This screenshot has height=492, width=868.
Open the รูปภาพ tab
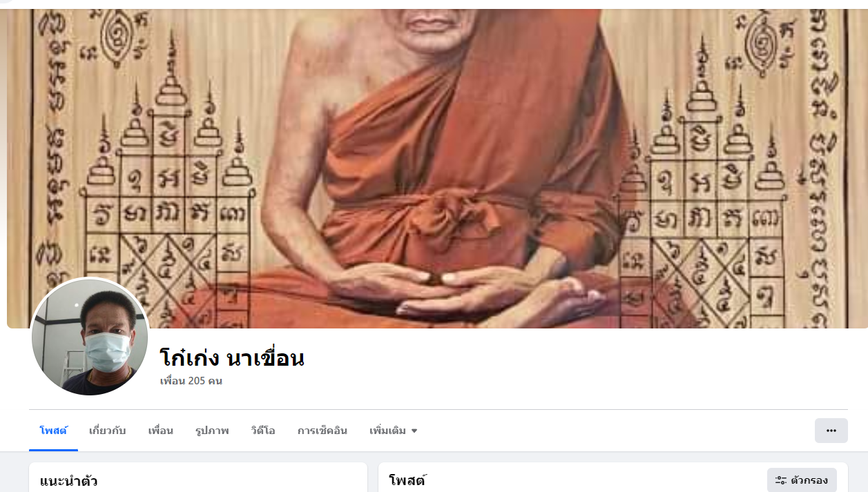(212, 431)
